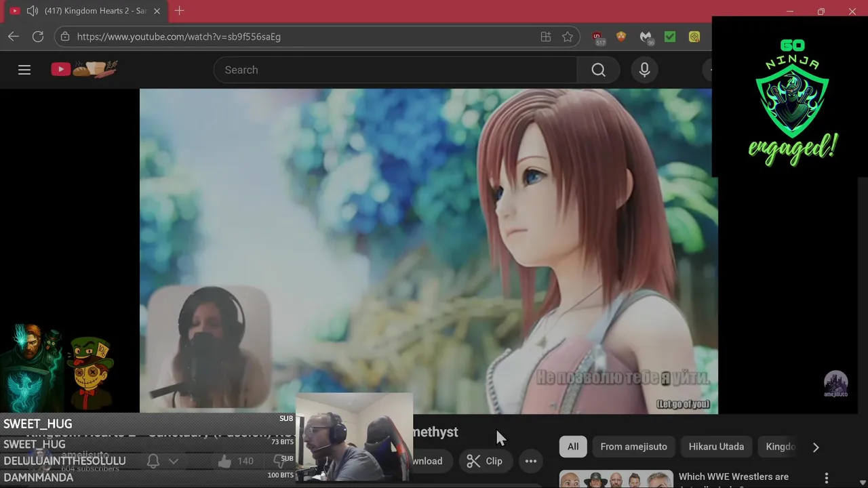
Task: Open the orange shield extension icon
Action: pyautogui.click(x=621, y=37)
